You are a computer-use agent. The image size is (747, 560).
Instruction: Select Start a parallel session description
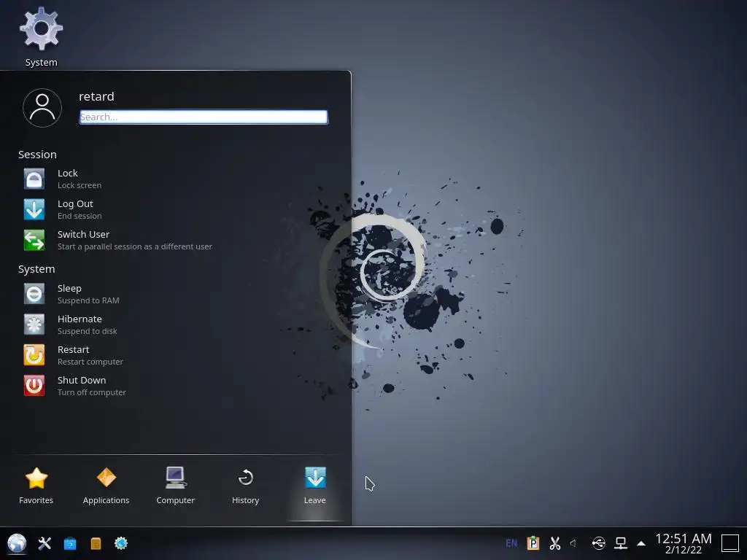(135, 246)
